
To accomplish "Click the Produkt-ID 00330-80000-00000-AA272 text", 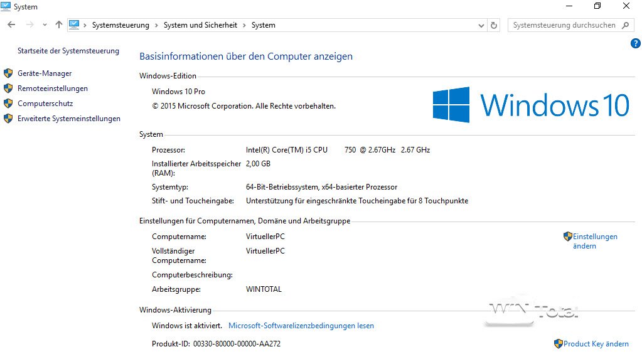I will [x=216, y=344].
